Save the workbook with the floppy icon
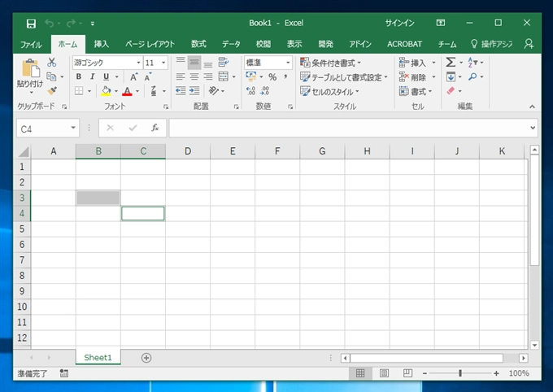553x392 pixels. pos(31,24)
